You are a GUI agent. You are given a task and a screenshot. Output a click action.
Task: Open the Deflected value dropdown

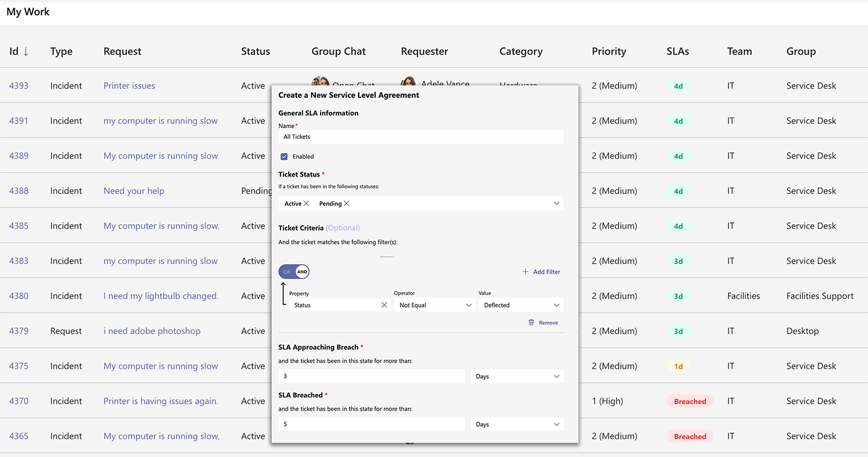click(521, 305)
